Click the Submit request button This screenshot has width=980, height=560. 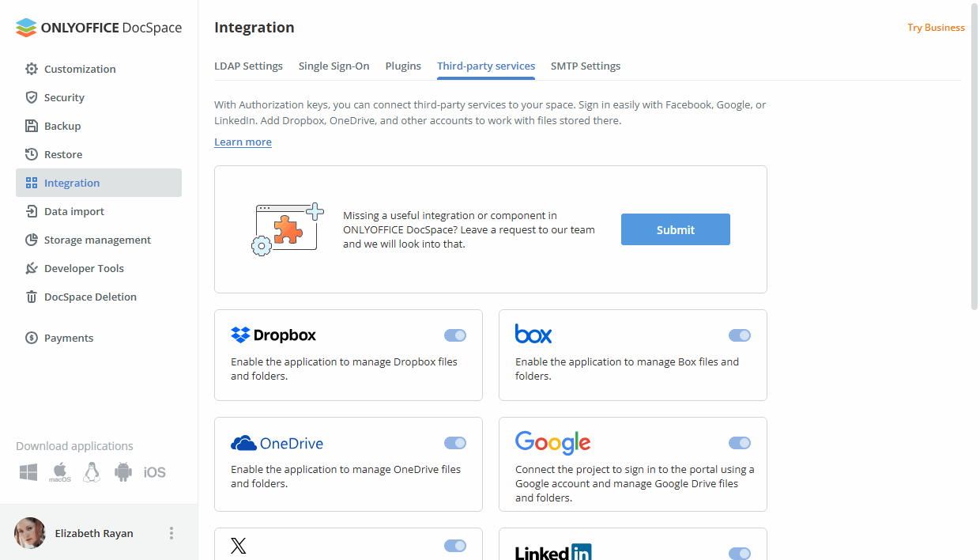[675, 229]
